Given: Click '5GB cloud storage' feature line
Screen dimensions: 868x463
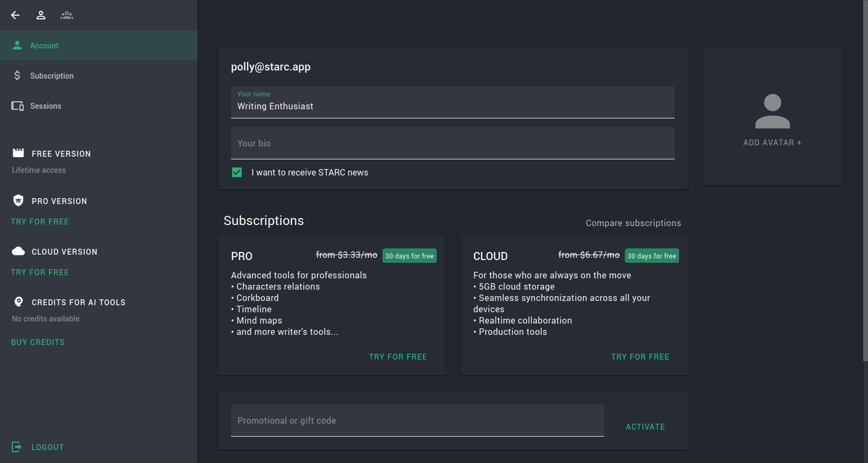Looking at the screenshot, I should pyautogui.click(x=514, y=286).
